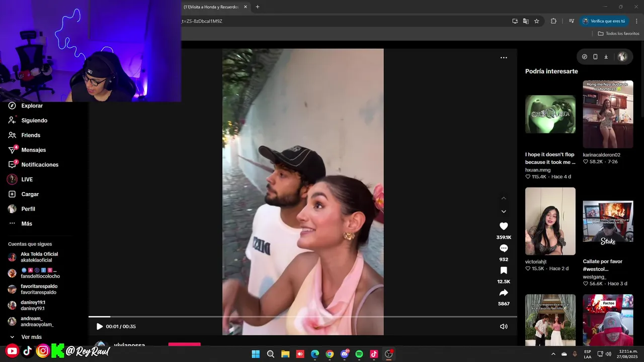
Task: Go to Siguiendo feed
Action: [x=28, y=121]
